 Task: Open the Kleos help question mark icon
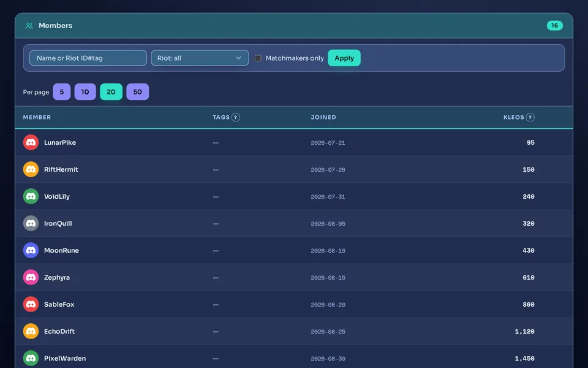(x=530, y=117)
